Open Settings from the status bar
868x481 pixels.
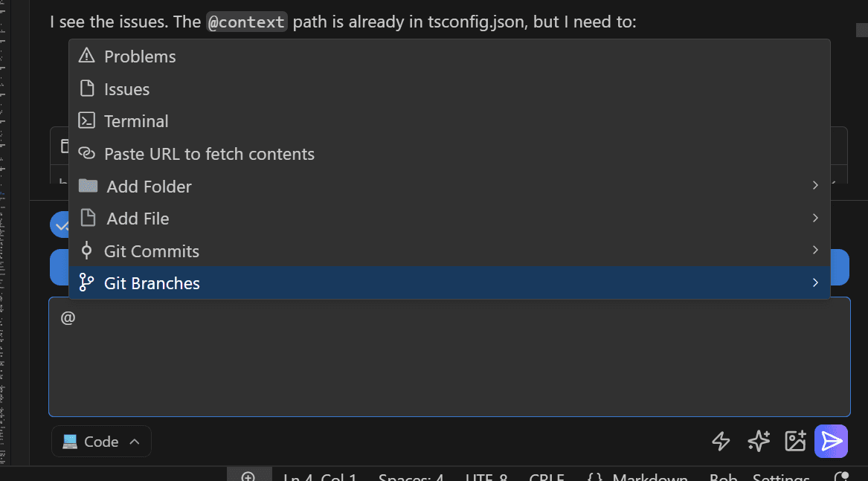click(781, 477)
